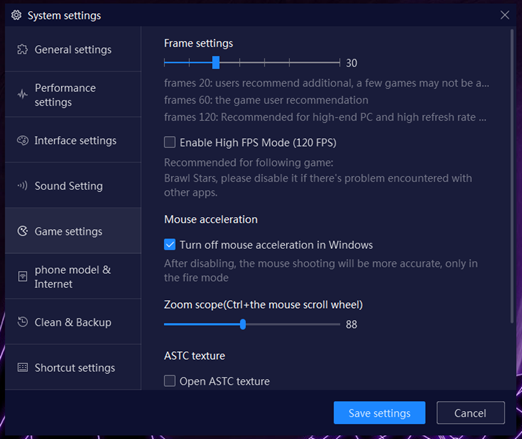Check the Open ASTC texture box
Image resolution: width=522 pixels, height=439 pixels.
tap(170, 381)
